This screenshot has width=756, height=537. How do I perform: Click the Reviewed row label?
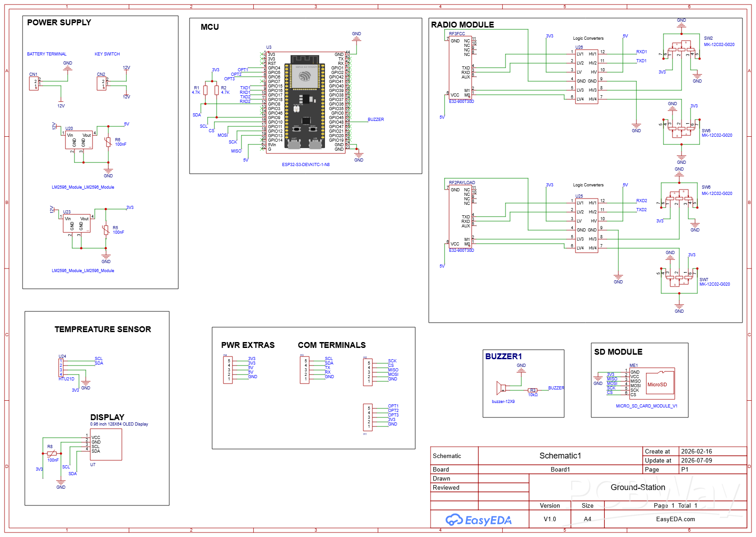(x=446, y=488)
